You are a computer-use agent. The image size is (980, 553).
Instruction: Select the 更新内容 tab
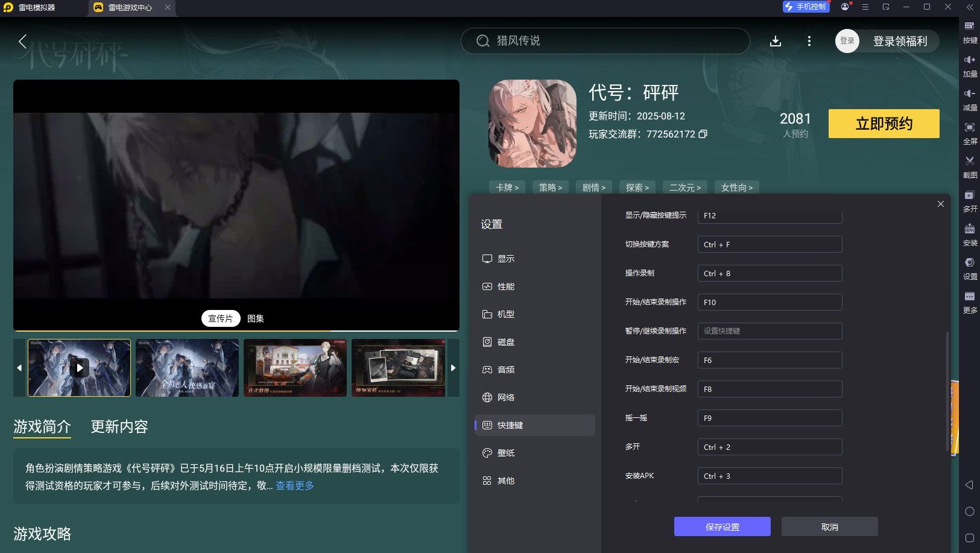click(x=119, y=427)
